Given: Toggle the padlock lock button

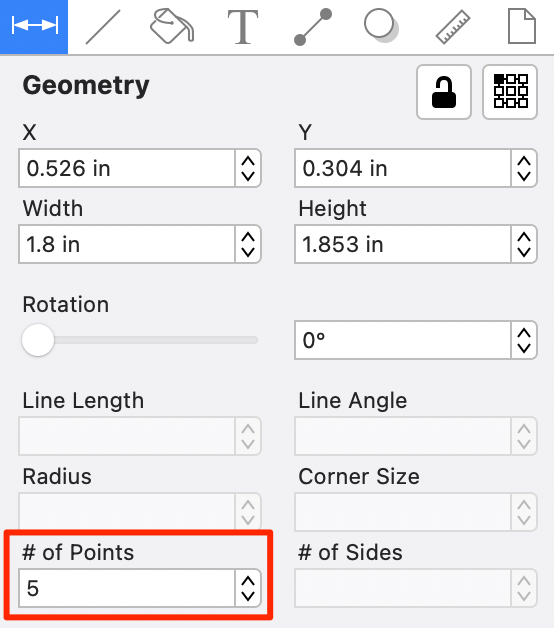Looking at the screenshot, I should [444, 92].
